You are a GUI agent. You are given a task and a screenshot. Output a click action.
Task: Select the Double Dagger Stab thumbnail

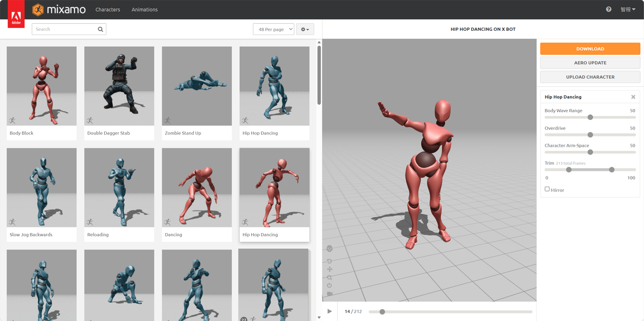119,86
